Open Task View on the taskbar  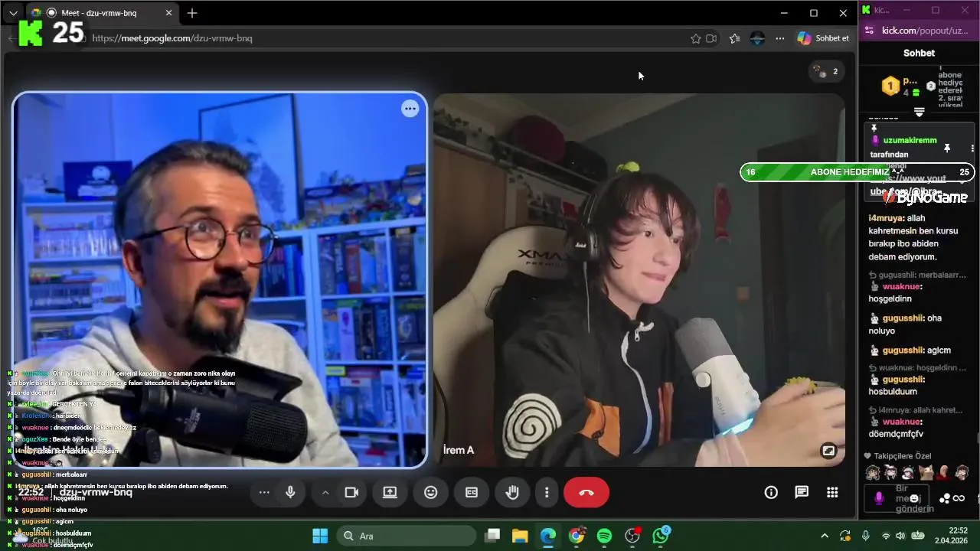[x=492, y=536]
